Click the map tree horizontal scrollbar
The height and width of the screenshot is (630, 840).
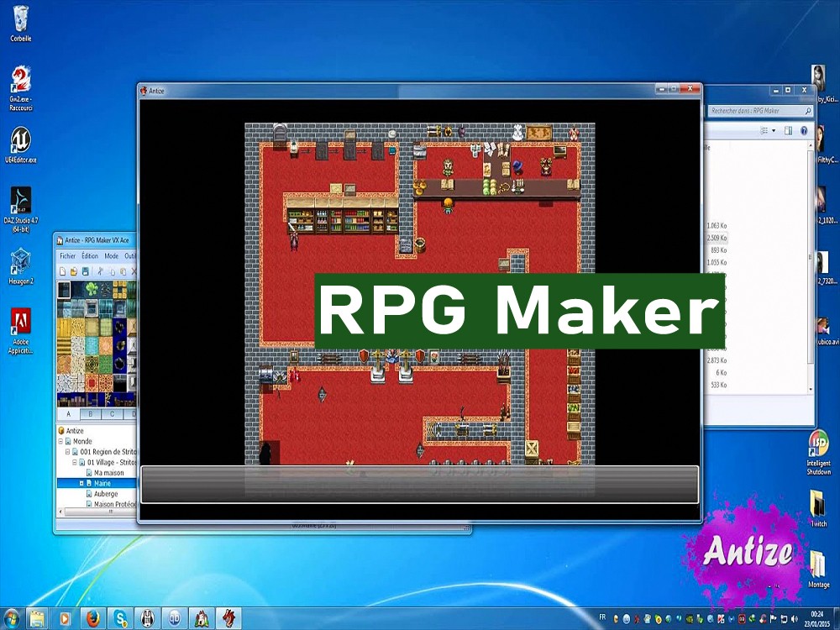(97, 512)
